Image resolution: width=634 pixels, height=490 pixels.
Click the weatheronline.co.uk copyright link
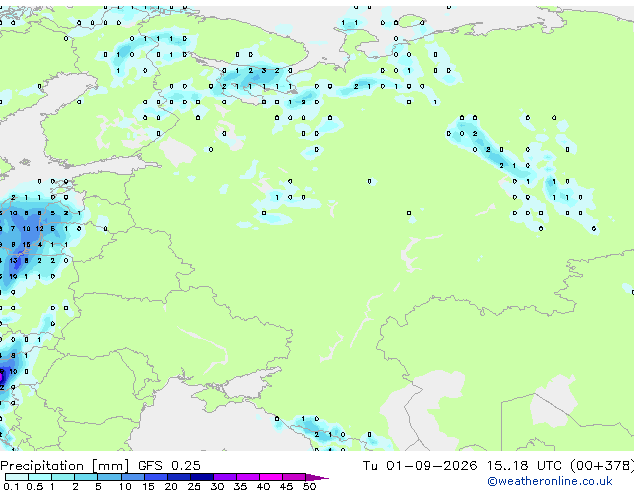549,481
